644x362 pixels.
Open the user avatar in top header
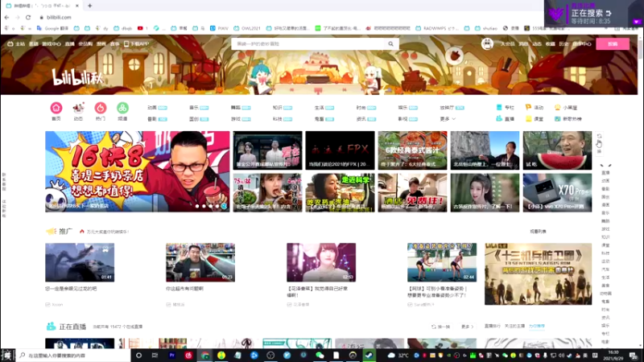coord(487,44)
